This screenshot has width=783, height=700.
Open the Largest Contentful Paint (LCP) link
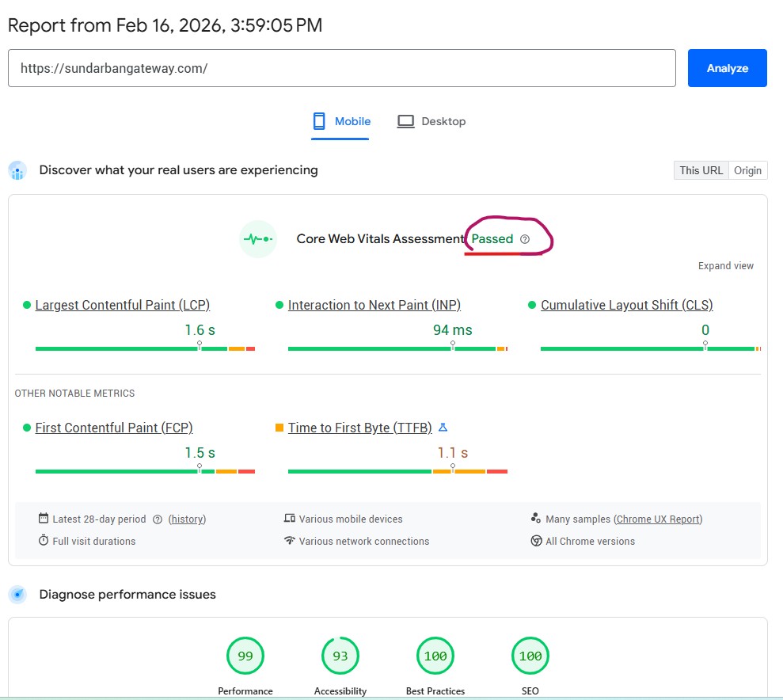pos(123,305)
